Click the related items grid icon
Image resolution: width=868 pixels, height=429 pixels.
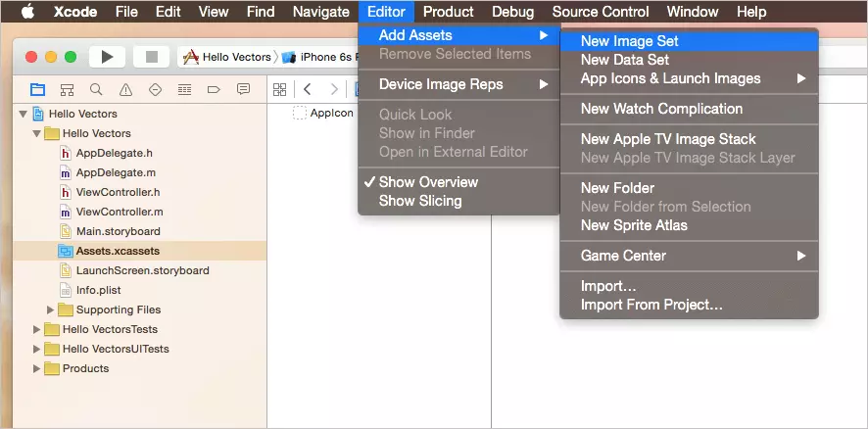coord(279,90)
